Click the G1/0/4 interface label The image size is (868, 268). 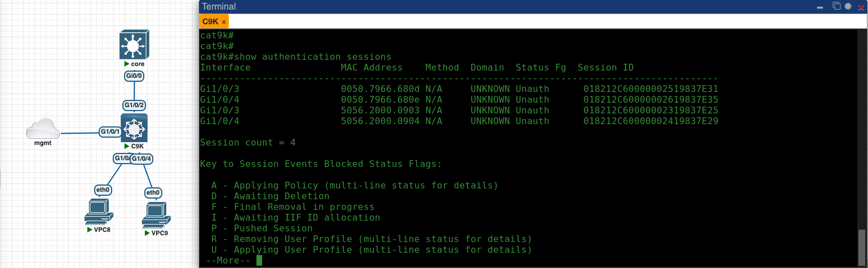[x=141, y=159]
